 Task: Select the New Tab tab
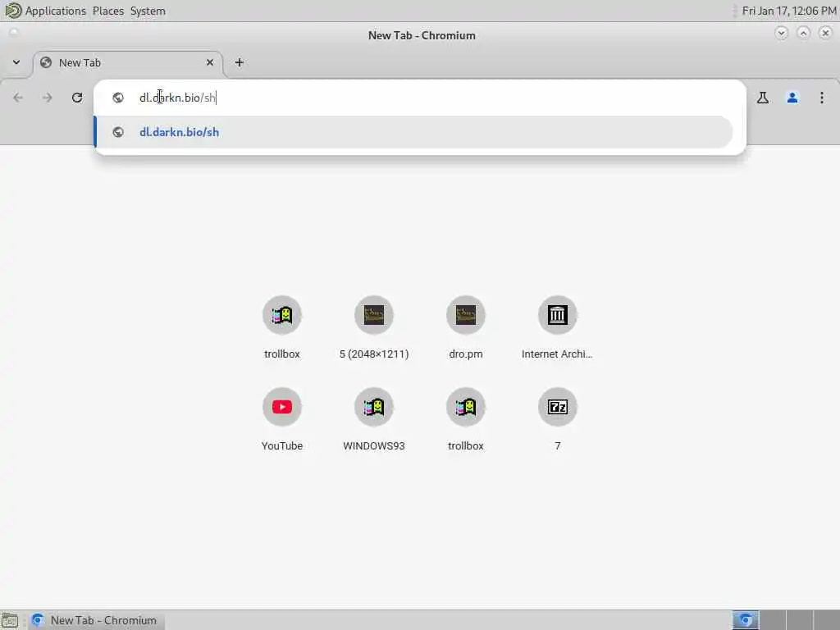tap(128, 62)
